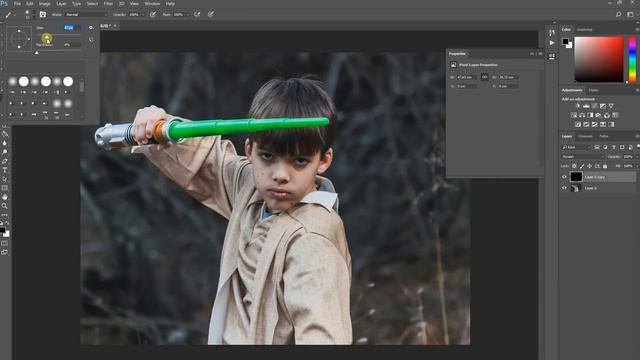Pick color in the red color field
The height and width of the screenshot is (360, 640).
coord(599,60)
